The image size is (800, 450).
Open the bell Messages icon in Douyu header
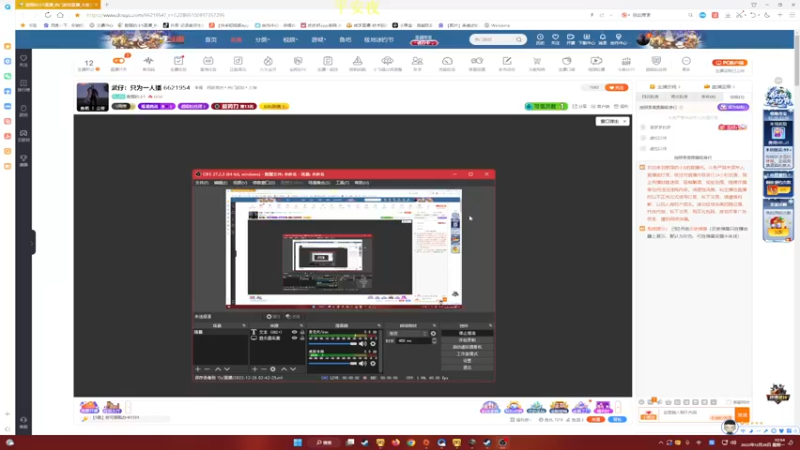602,38
